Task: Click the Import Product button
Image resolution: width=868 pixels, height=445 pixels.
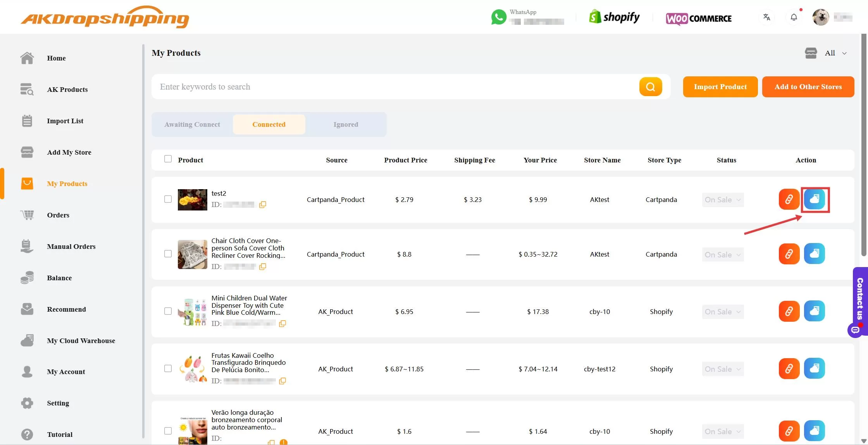Action: (x=720, y=86)
